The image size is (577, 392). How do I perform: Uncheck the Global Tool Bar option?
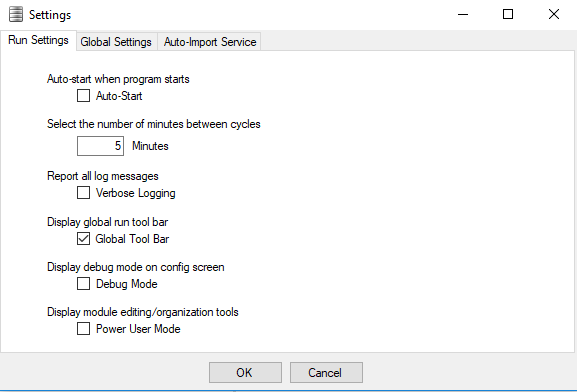84,239
